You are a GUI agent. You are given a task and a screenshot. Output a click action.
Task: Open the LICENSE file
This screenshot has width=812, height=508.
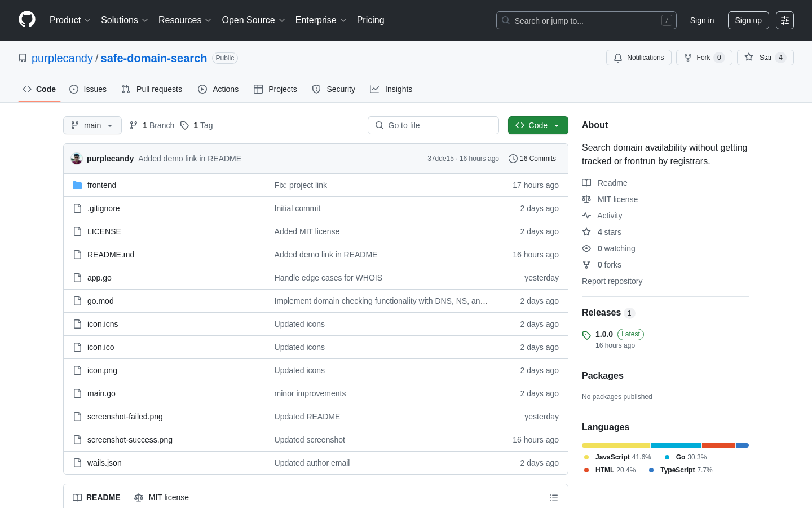[x=104, y=231]
